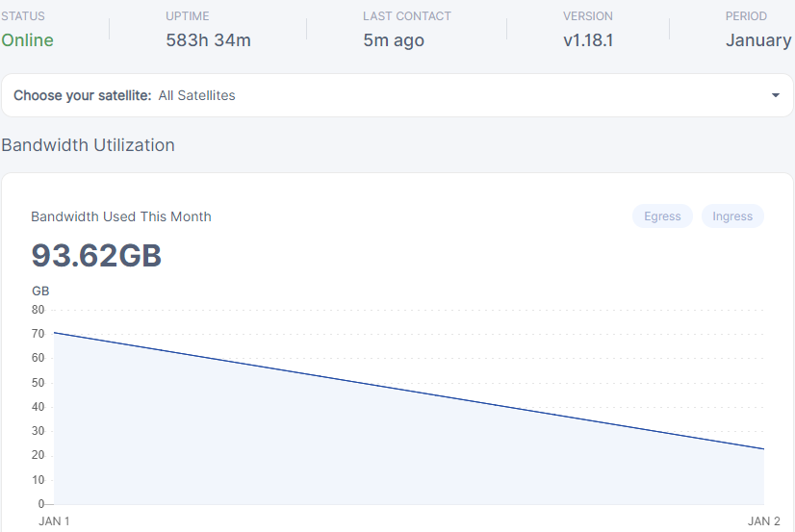Click the Bandwidth Used This Month label
The width and height of the screenshot is (795, 532).
pyautogui.click(x=121, y=216)
